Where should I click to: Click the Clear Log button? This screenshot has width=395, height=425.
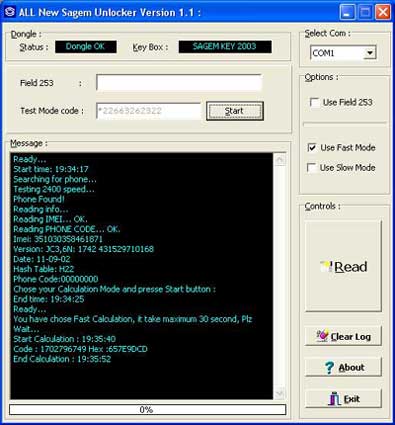click(x=343, y=336)
